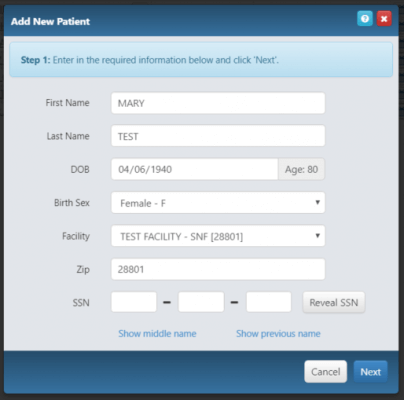Select the Last Name field containing TEST
Viewport: 404px width, 400px height.
[x=218, y=136]
